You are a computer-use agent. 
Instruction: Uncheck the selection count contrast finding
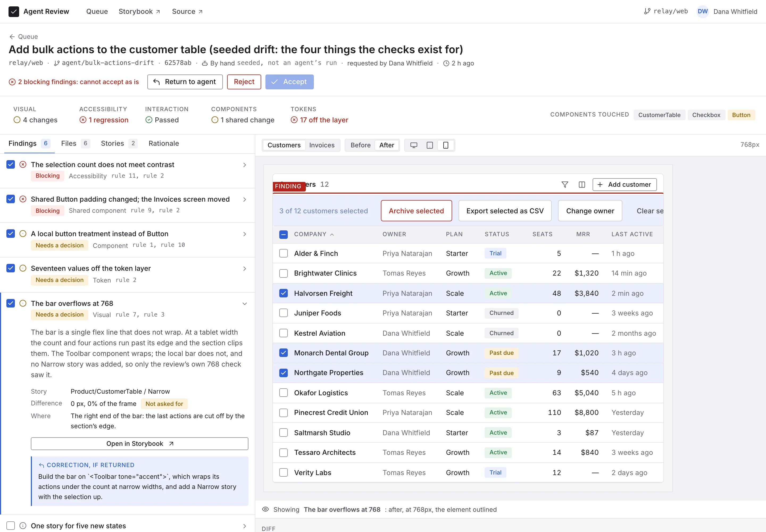(x=11, y=164)
